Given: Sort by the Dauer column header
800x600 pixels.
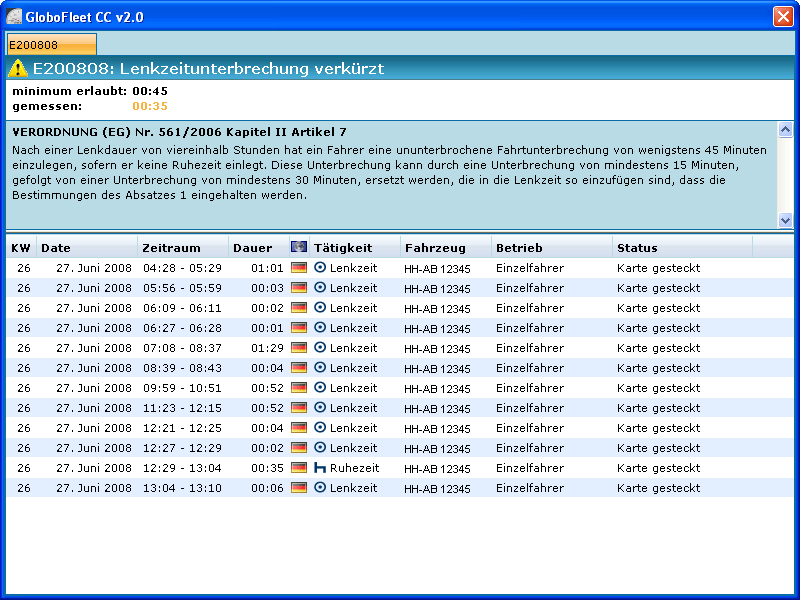Looking at the screenshot, I should click(256, 248).
